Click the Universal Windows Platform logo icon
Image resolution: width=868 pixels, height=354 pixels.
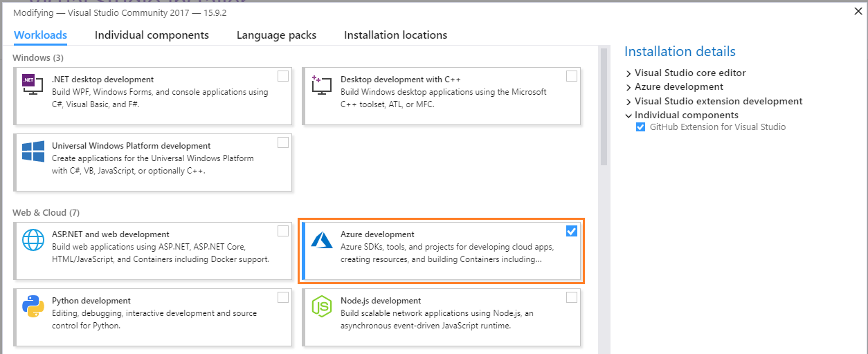point(33,152)
